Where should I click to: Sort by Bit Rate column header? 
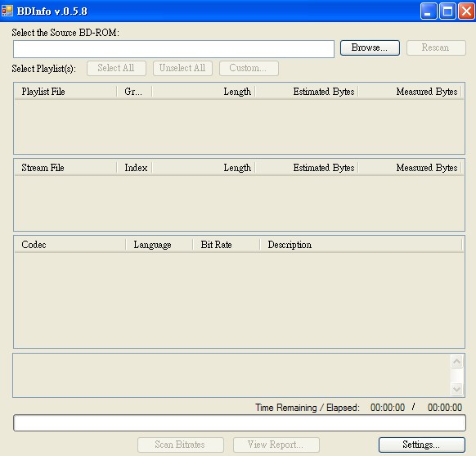click(x=227, y=245)
